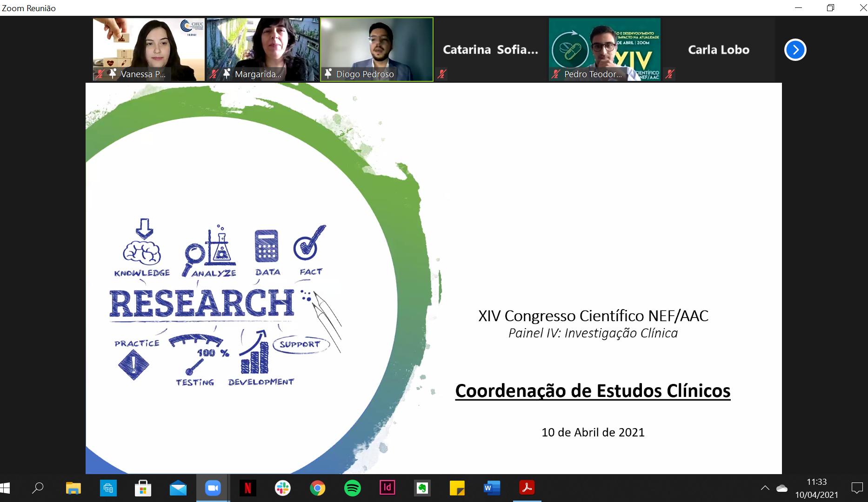Click muted microphone icon on Margarida tile

tap(214, 73)
